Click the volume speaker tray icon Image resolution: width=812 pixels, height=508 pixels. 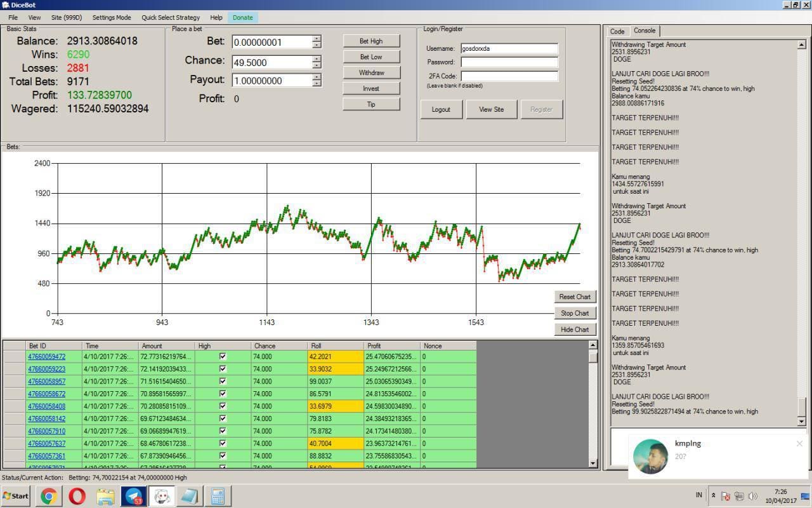click(x=752, y=496)
